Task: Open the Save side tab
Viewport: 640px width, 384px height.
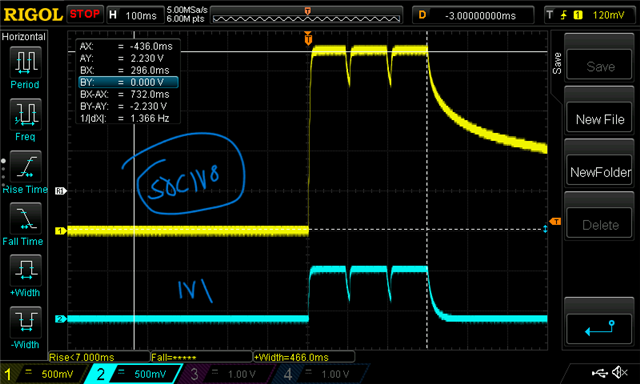Action: [557, 63]
